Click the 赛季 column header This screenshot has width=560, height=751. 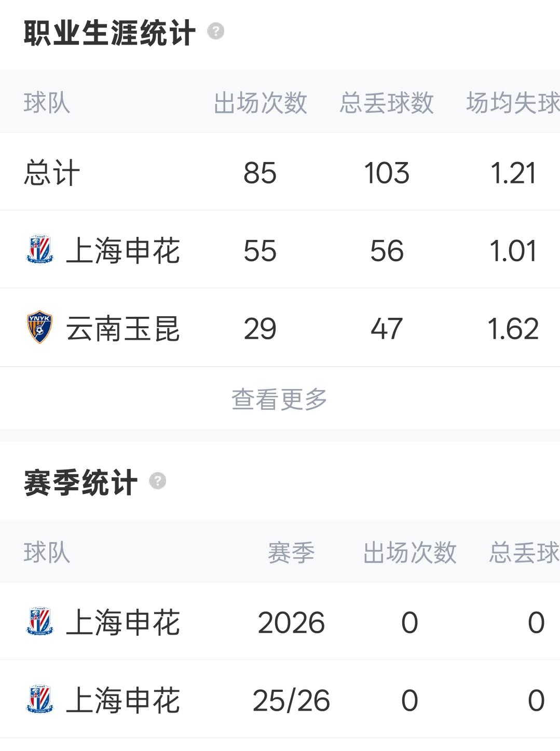tap(291, 552)
